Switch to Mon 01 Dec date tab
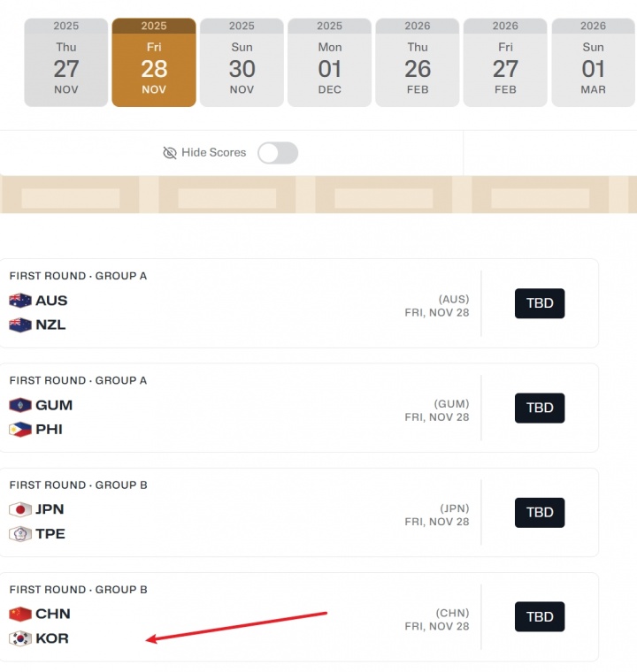This screenshot has height=672, width=637. [330, 64]
